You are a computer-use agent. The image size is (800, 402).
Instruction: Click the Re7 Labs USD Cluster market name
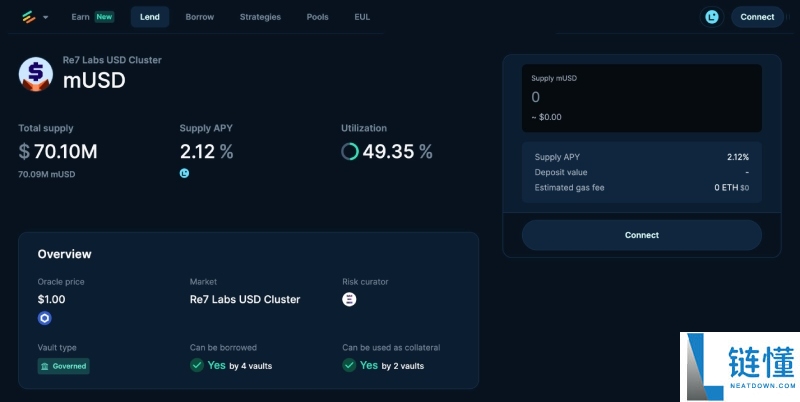(x=245, y=299)
